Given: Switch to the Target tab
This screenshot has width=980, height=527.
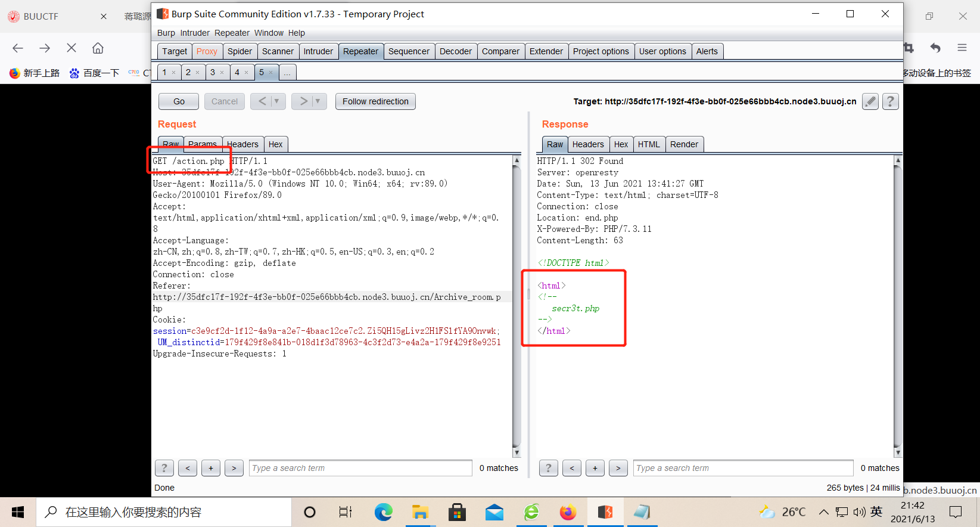Looking at the screenshot, I should tap(175, 51).
